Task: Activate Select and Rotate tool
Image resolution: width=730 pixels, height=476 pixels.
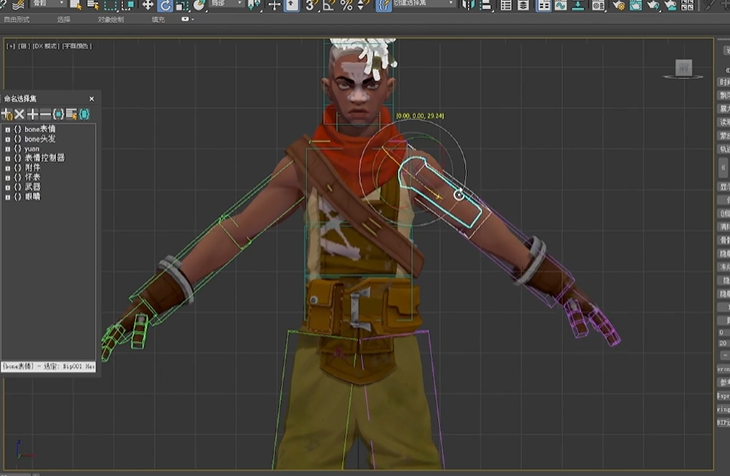Action: (165, 5)
